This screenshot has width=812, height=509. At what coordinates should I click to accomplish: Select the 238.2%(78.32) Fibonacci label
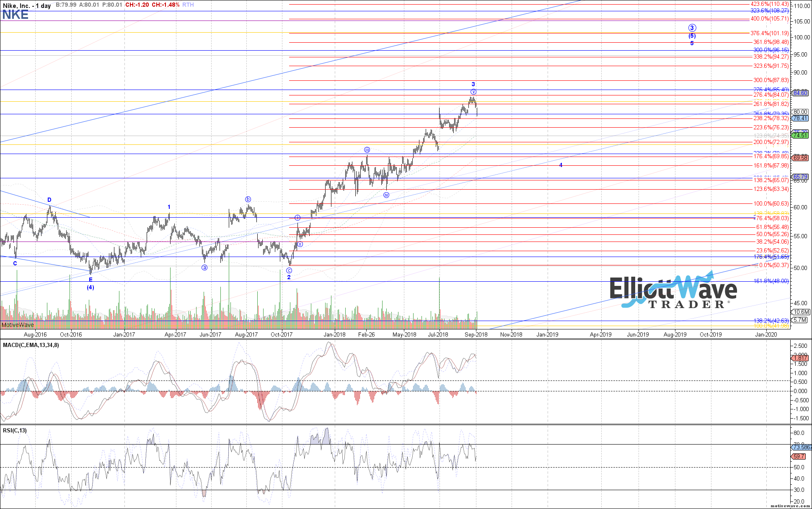click(x=771, y=118)
